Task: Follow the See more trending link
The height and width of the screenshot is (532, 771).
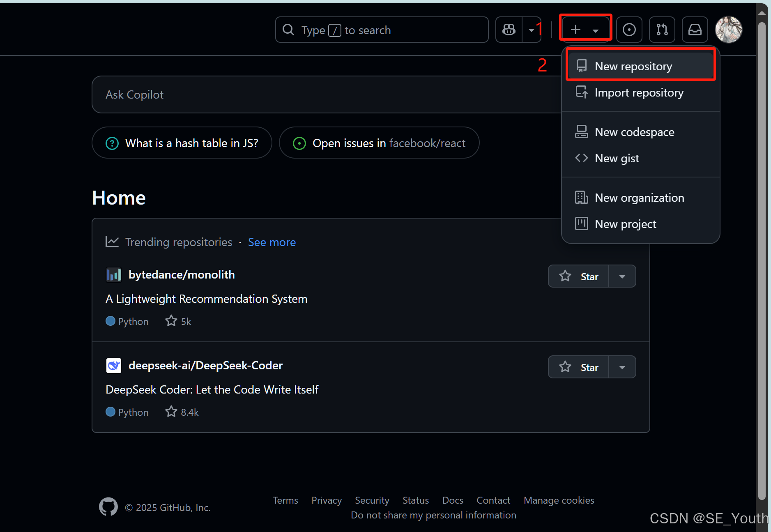Action: [272, 242]
